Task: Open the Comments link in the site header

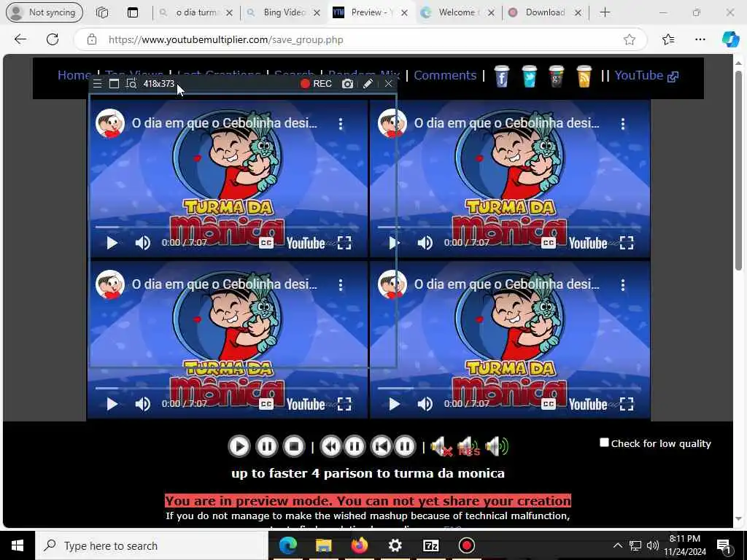Action: pos(445,75)
